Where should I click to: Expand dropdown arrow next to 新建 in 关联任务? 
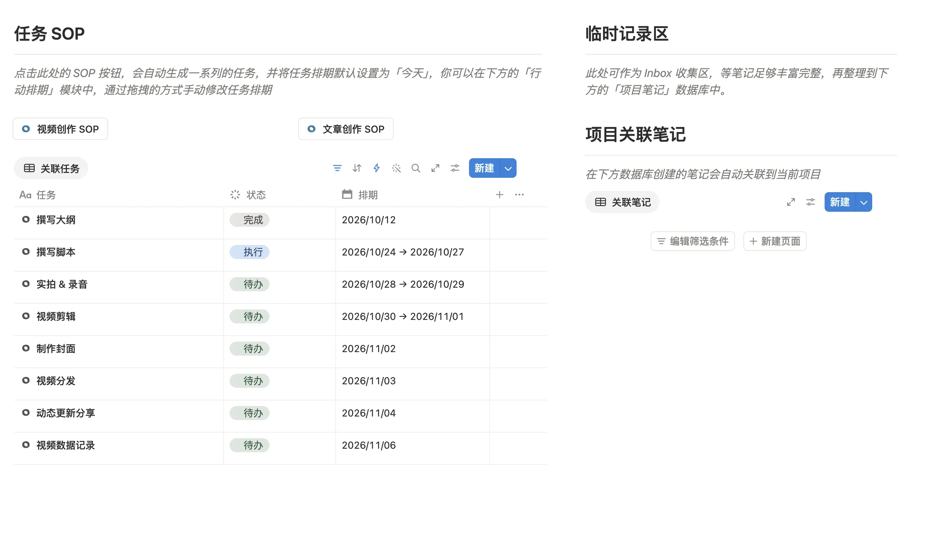click(x=508, y=168)
